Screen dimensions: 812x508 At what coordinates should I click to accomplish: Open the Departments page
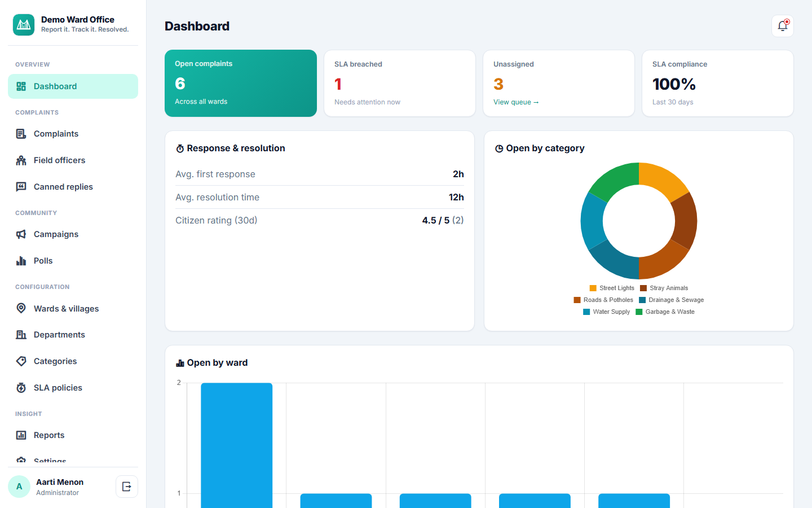point(73,335)
